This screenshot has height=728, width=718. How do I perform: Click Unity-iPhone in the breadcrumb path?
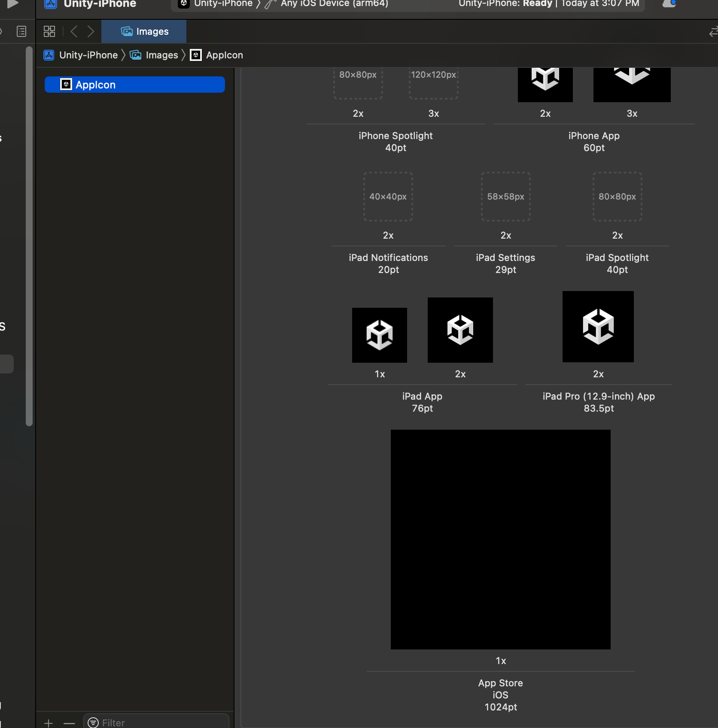point(81,55)
